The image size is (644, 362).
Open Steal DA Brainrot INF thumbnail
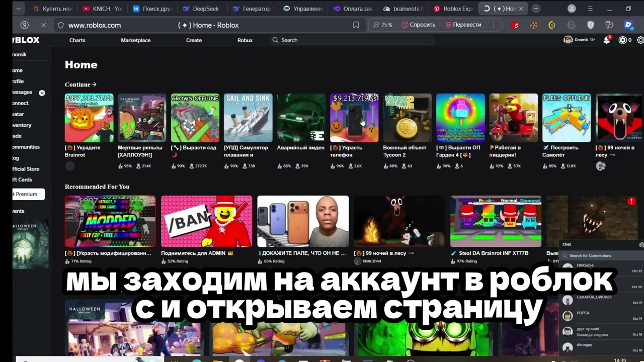(x=496, y=221)
